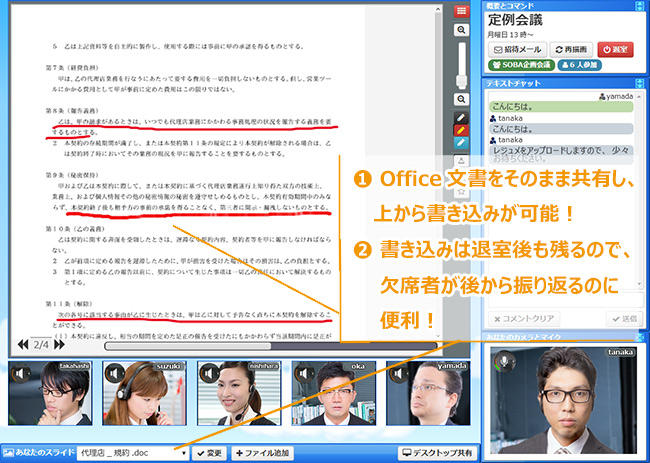
Task: Mute takahashi's speaker icon
Action: [x=20, y=373]
